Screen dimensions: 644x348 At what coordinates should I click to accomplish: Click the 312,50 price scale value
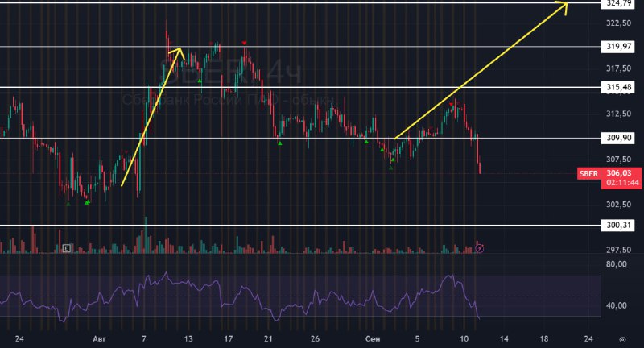[618, 114]
